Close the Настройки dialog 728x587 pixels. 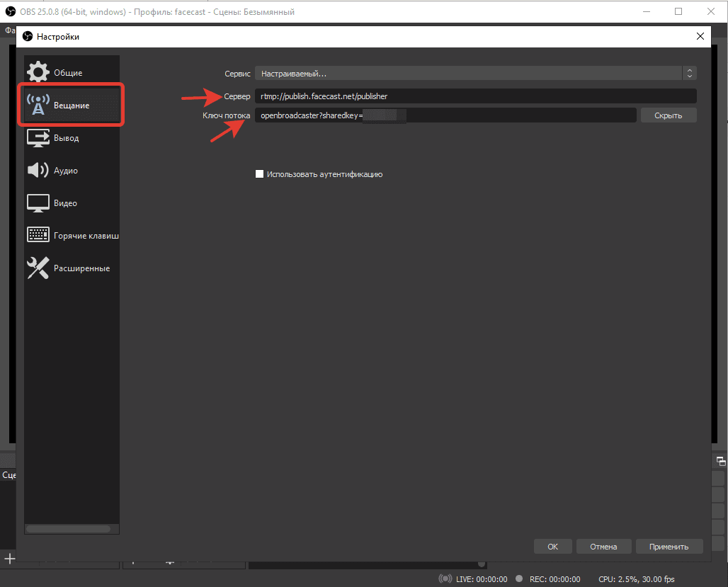[x=700, y=36]
